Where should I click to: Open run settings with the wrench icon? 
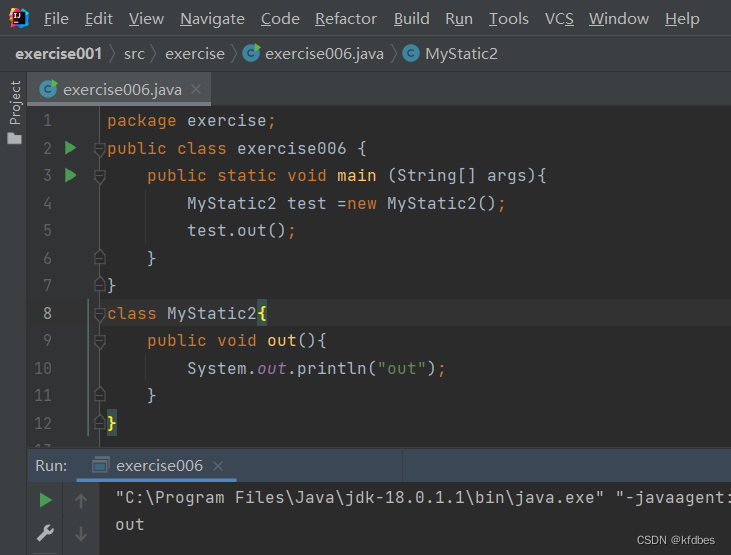(x=46, y=534)
